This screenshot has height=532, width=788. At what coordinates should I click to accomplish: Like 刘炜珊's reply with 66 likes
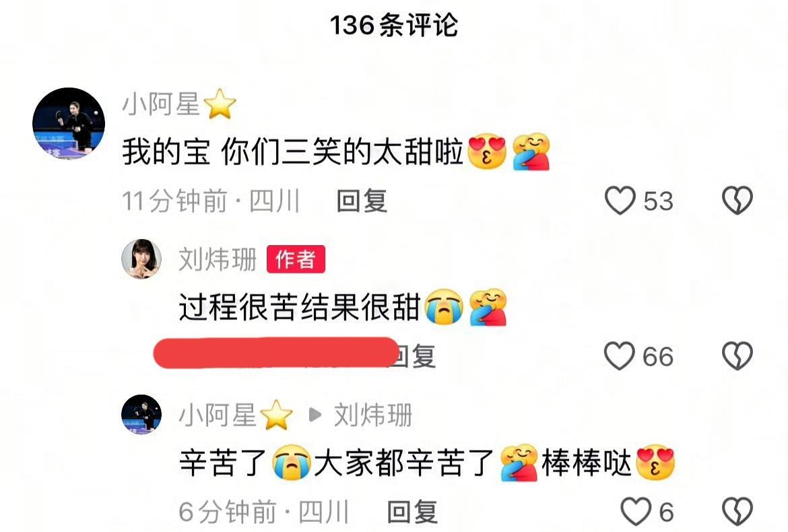619,356
